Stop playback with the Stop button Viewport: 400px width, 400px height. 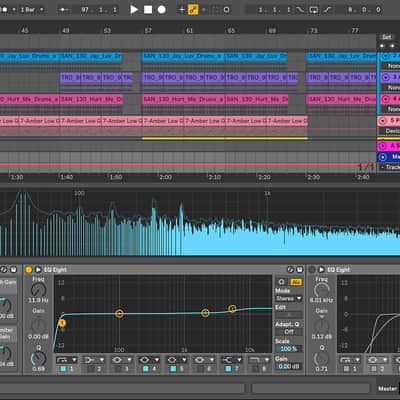pos(148,10)
